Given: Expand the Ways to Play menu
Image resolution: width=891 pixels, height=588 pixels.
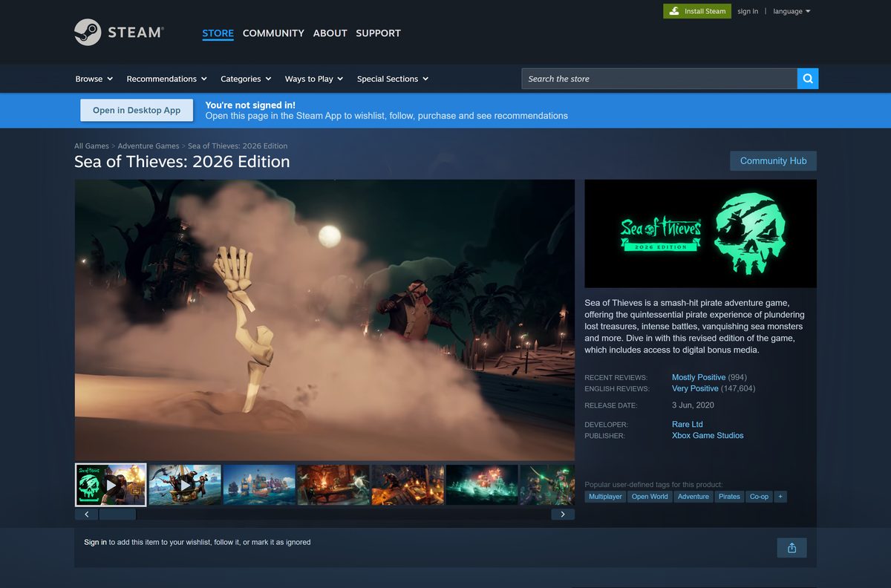Looking at the screenshot, I should 314,79.
